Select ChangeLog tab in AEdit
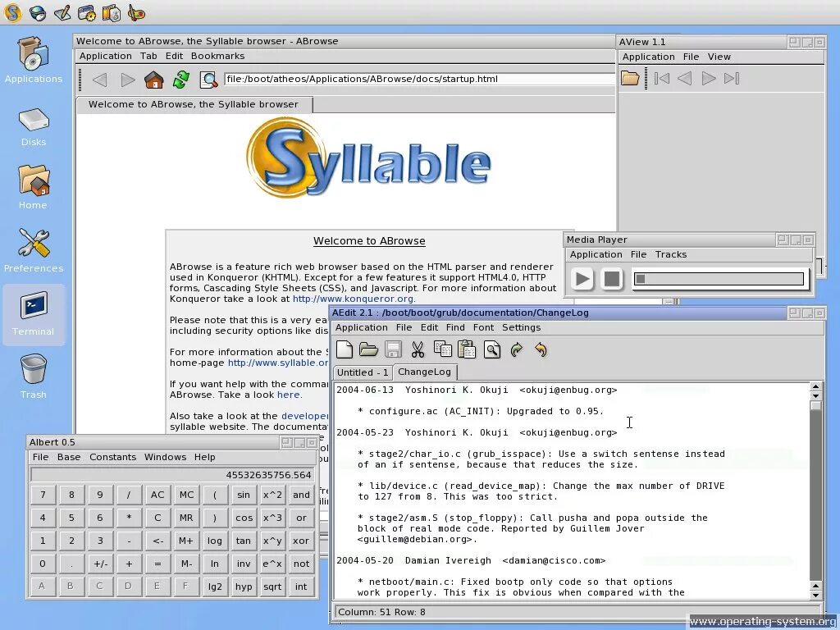 click(x=424, y=372)
